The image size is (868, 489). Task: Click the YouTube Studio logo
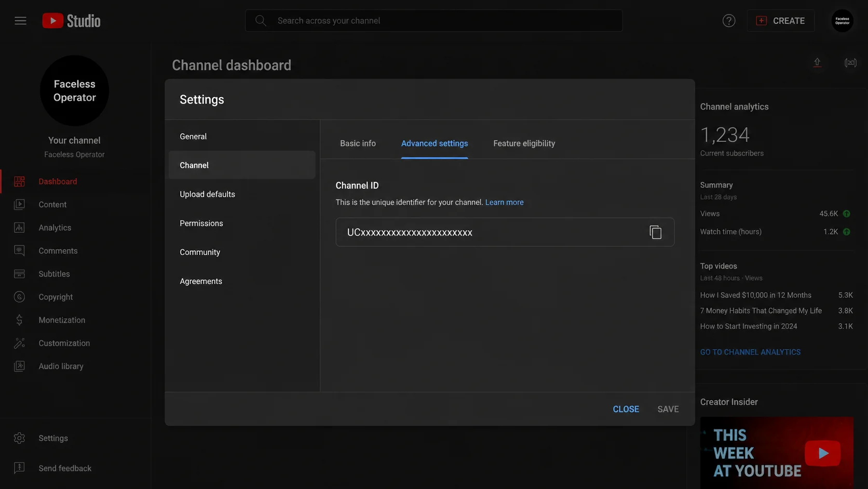click(x=71, y=21)
